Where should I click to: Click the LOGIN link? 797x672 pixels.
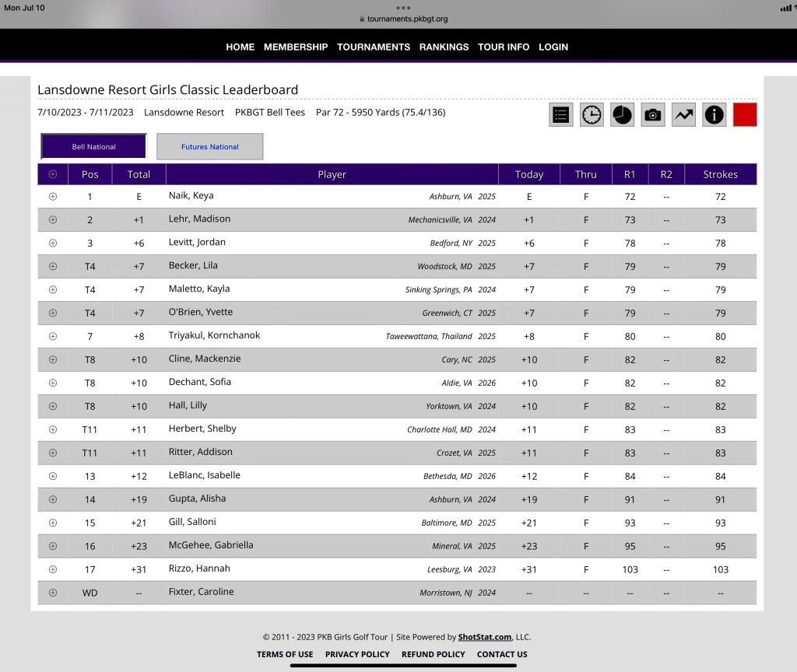(553, 47)
